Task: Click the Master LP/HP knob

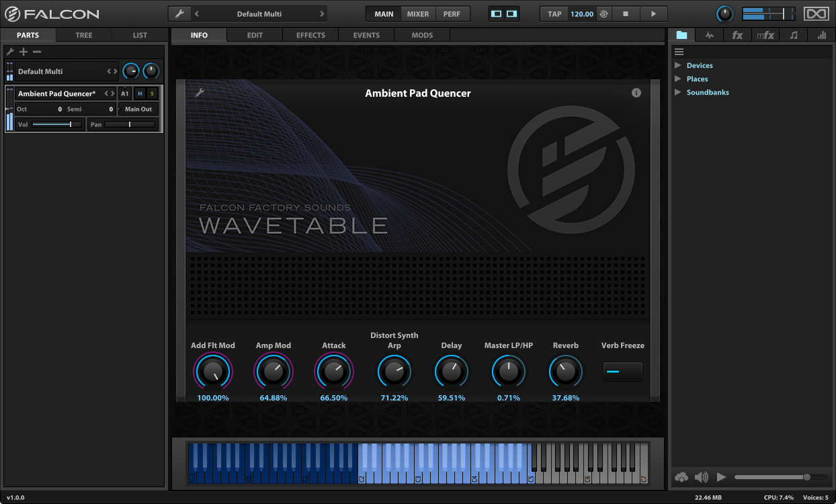Action: pyautogui.click(x=509, y=372)
